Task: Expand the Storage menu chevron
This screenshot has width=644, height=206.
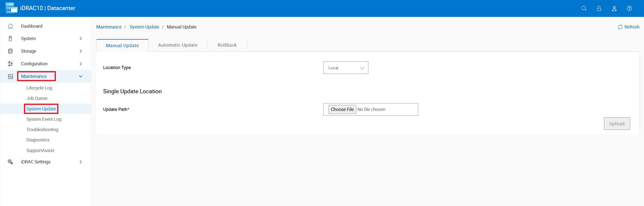Action: (x=81, y=51)
